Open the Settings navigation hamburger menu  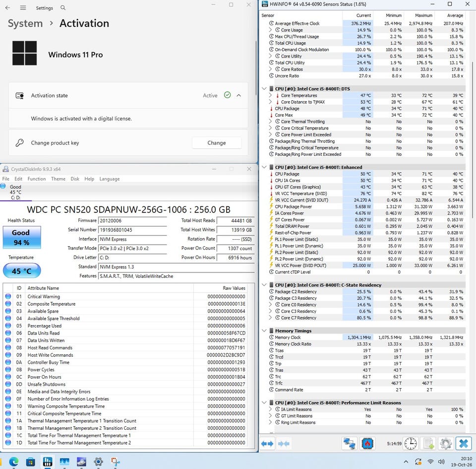tap(23, 8)
